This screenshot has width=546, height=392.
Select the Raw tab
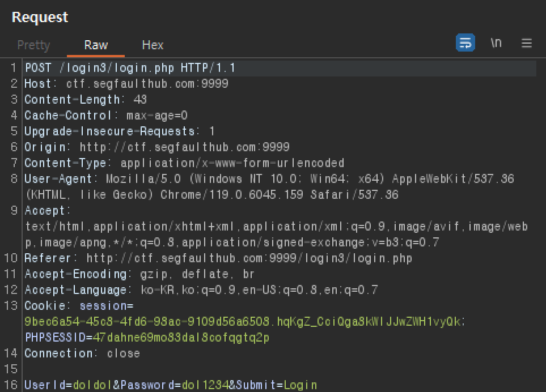(96, 45)
